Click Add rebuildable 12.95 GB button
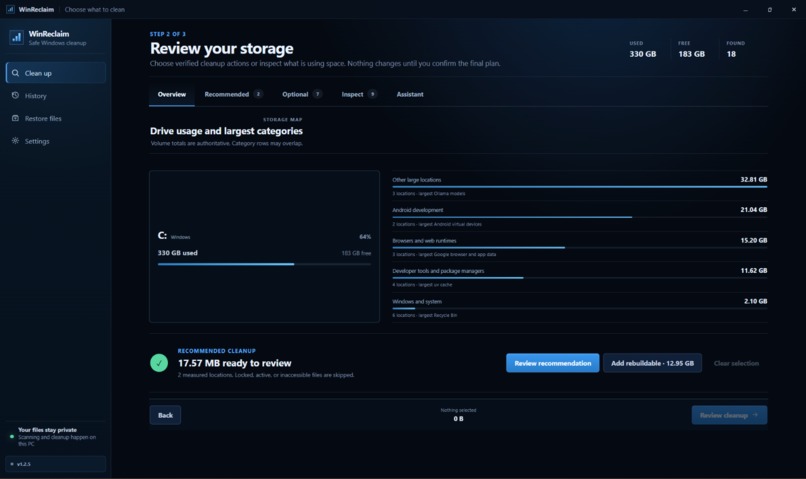The image size is (806, 479). [x=652, y=363]
